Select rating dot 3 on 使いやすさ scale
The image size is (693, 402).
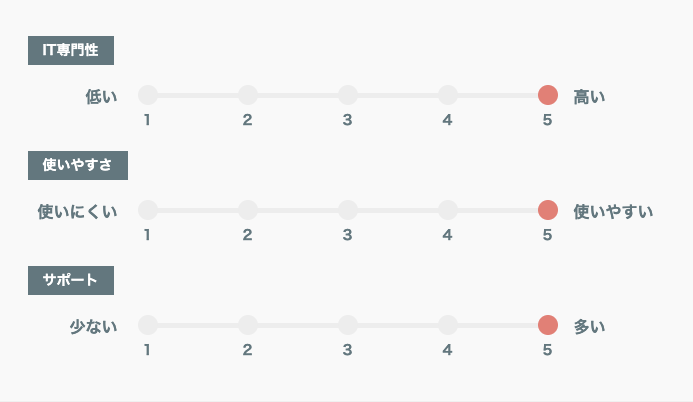(x=348, y=210)
